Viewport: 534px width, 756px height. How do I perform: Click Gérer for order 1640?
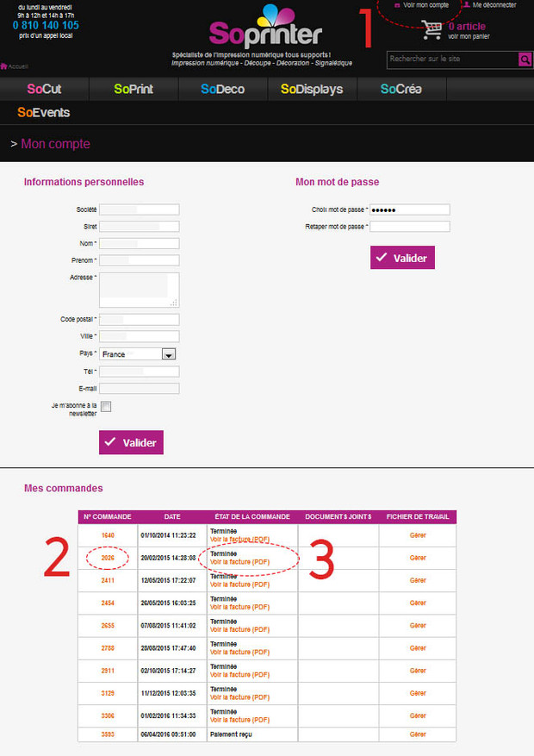pos(418,535)
